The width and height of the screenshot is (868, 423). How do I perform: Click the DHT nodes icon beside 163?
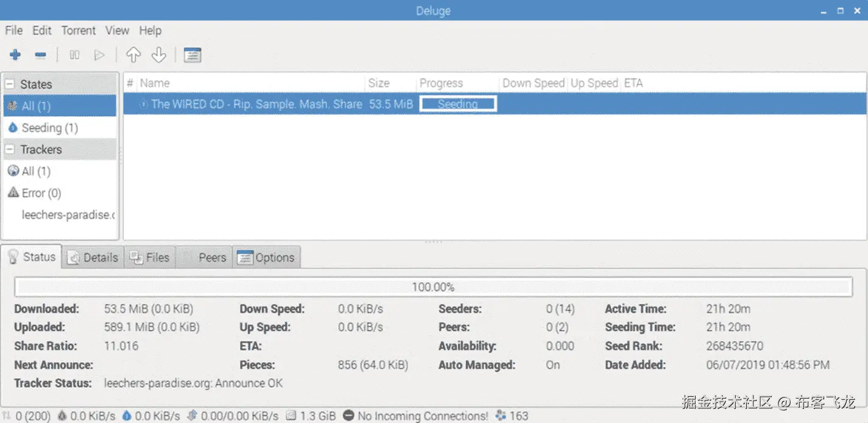point(501,416)
